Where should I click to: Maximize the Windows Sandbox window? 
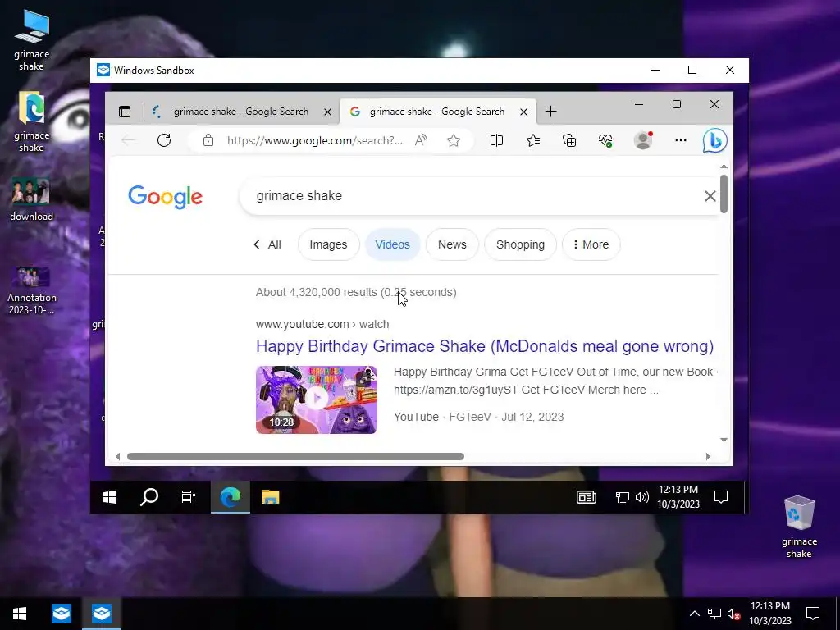pos(692,71)
